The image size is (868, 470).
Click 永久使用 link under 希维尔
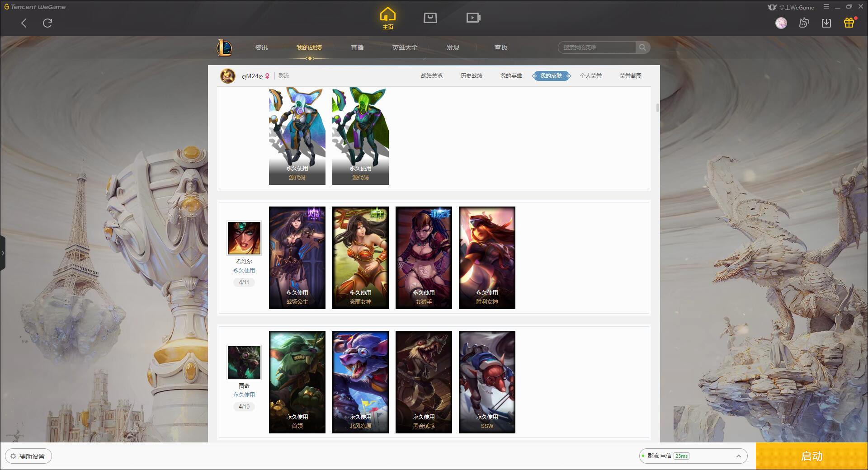pyautogui.click(x=244, y=270)
